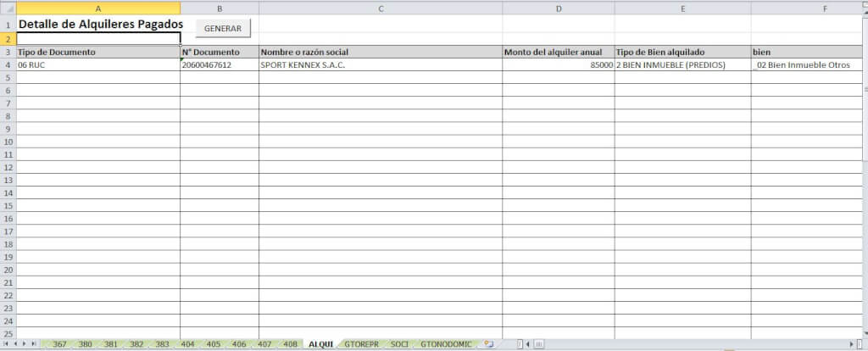Open the SOCI sheet tab
Image resolution: width=868 pixels, height=351 pixels.
tap(399, 344)
